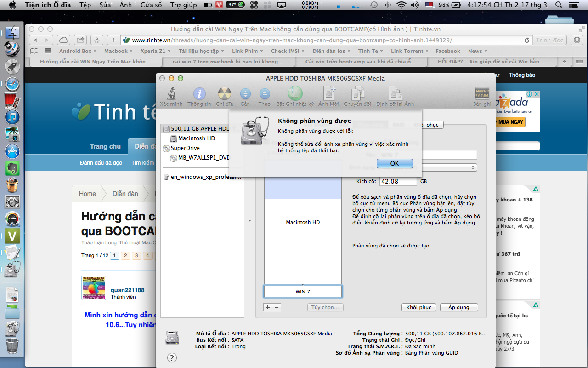The height and width of the screenshot is (368, 588).
Task: Expand Check IMSI bookmarks folder
Action: (288, 51)
